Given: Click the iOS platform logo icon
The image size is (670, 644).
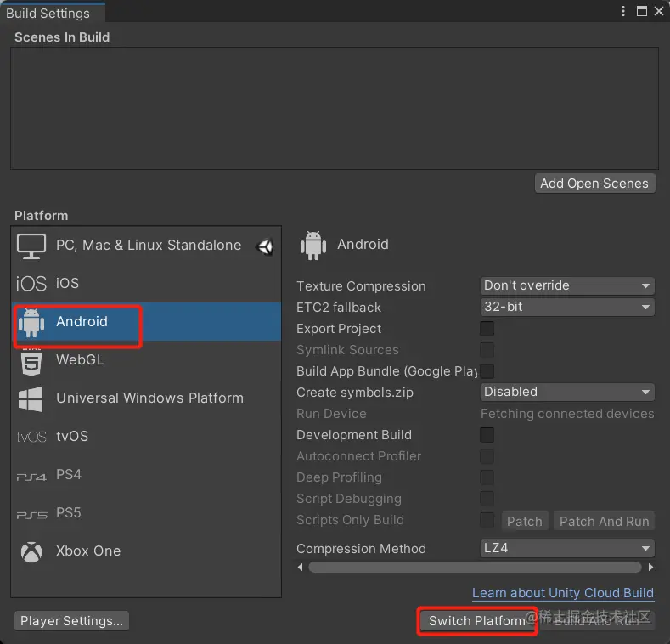Looking at the screenshot, I should click(x=31, y=284).
